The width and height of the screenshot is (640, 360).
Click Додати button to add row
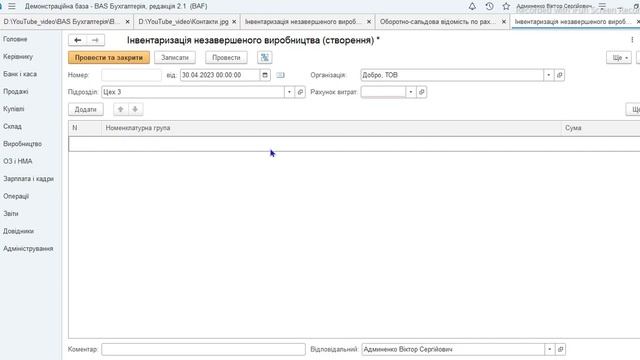tap(86, 109)
